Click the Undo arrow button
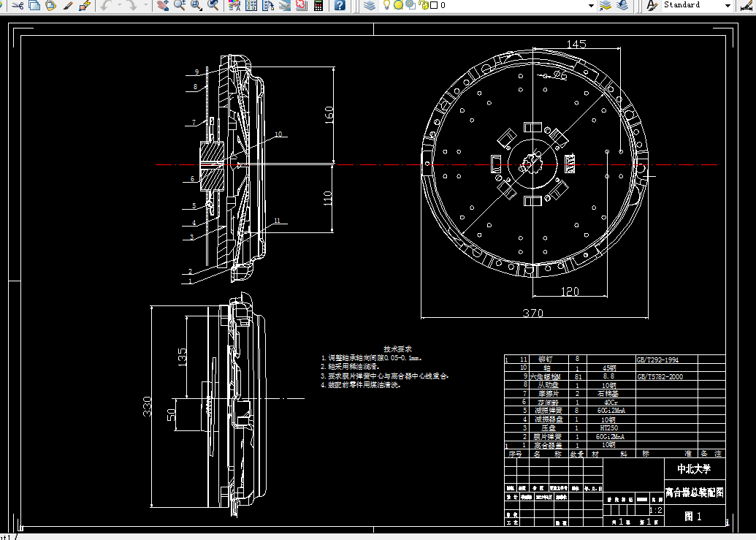The height and width of the screenshot is (540, 756). (x=107, y=5)
